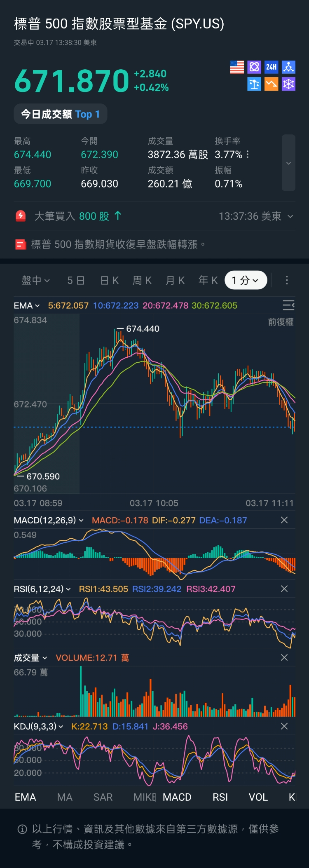Toggle the RSI indicator in bottom bar
Viewport: 309px width, 868px height.
tap(220, 797)
